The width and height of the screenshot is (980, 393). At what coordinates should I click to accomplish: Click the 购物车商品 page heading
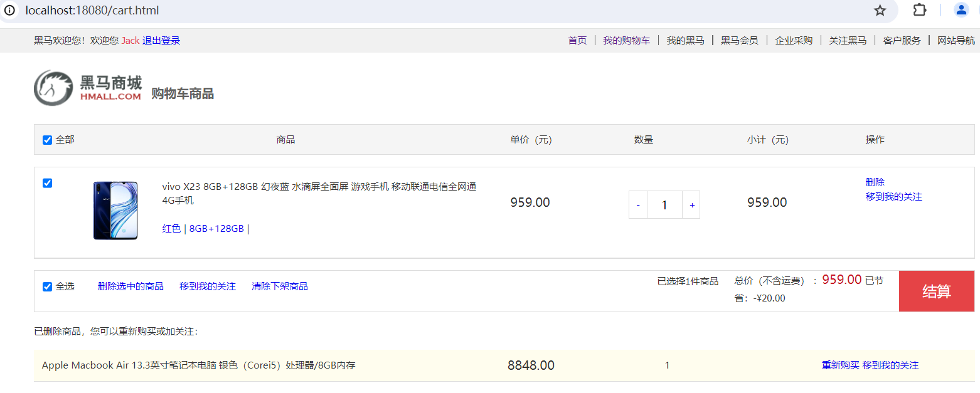pyautogui.click(x=183, y=94)
